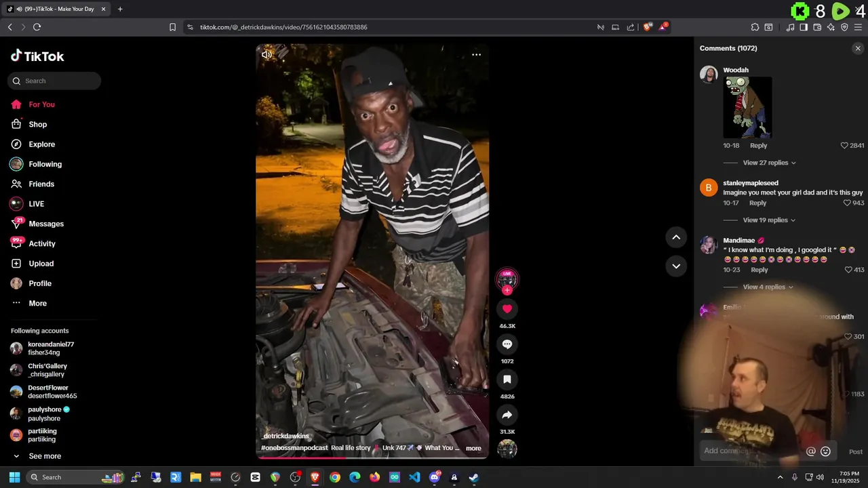Like Mandimae's comment with 413 likes

pyautogui.click(x=848, y=270)
